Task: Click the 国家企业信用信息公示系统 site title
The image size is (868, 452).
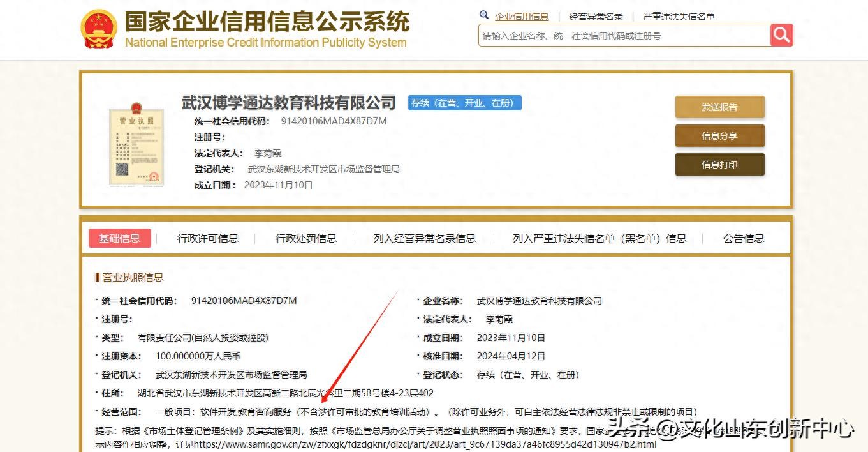Action: (267, 22)
